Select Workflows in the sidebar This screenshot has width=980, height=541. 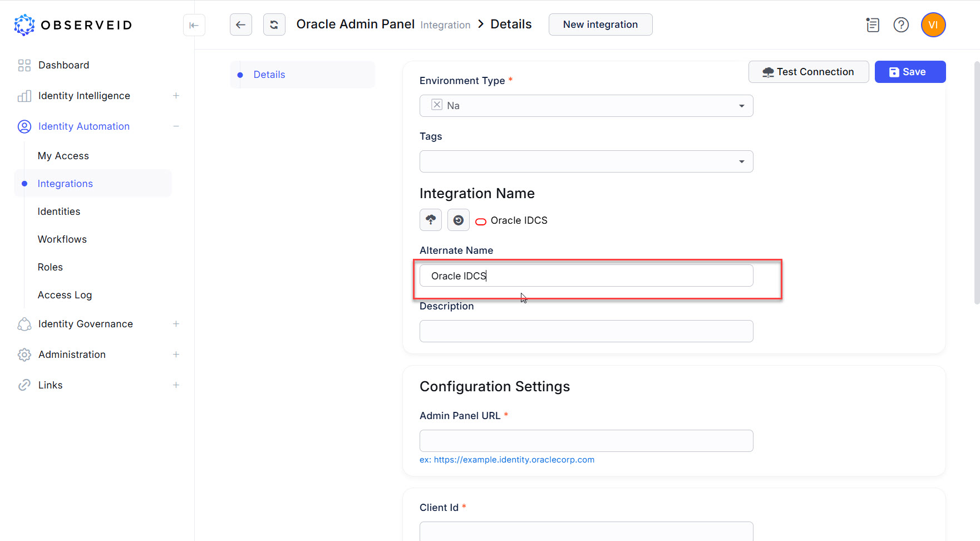coord(62,239)
